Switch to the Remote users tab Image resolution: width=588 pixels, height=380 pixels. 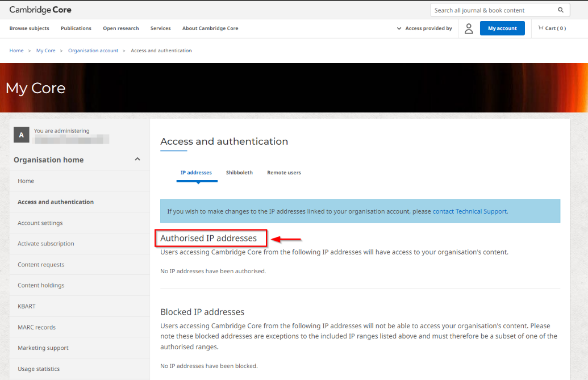pos(284,173)
